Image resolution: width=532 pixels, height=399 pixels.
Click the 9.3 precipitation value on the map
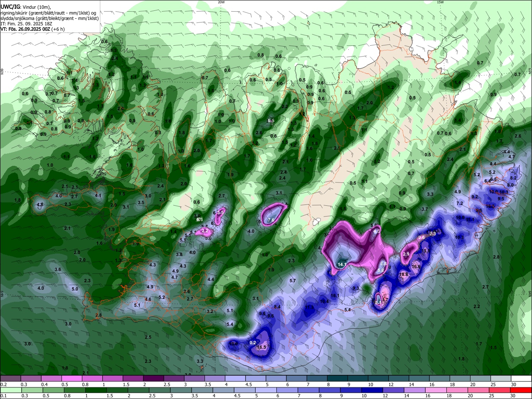pos(356,288)
